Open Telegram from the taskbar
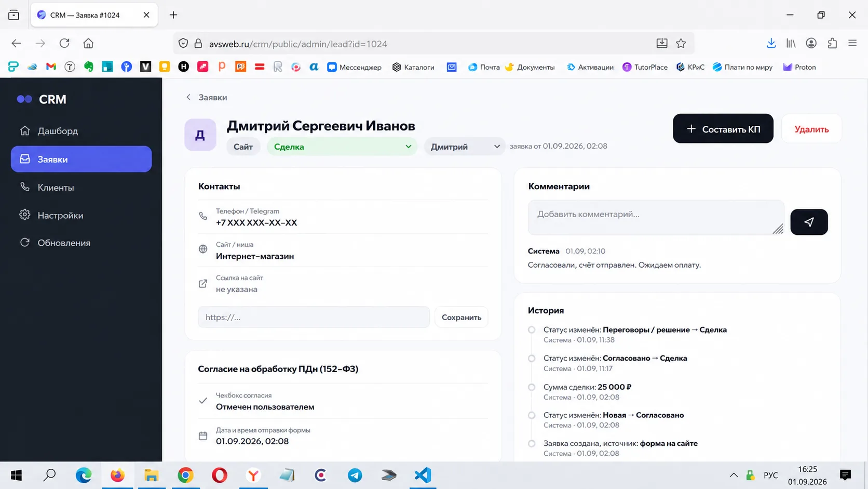Screen dimensions: 868x489 tap(355, 475)
